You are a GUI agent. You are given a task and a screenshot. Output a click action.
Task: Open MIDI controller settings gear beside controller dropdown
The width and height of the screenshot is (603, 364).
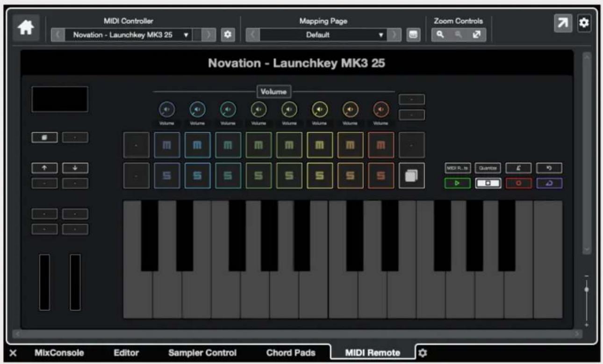pos(228,35)
